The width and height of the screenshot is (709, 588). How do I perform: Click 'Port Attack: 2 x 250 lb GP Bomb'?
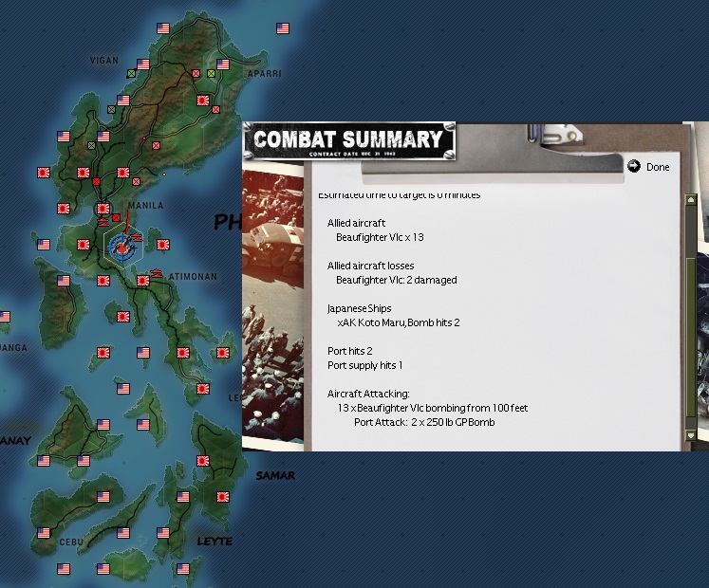pyautogui.click(x=424, y=422)
